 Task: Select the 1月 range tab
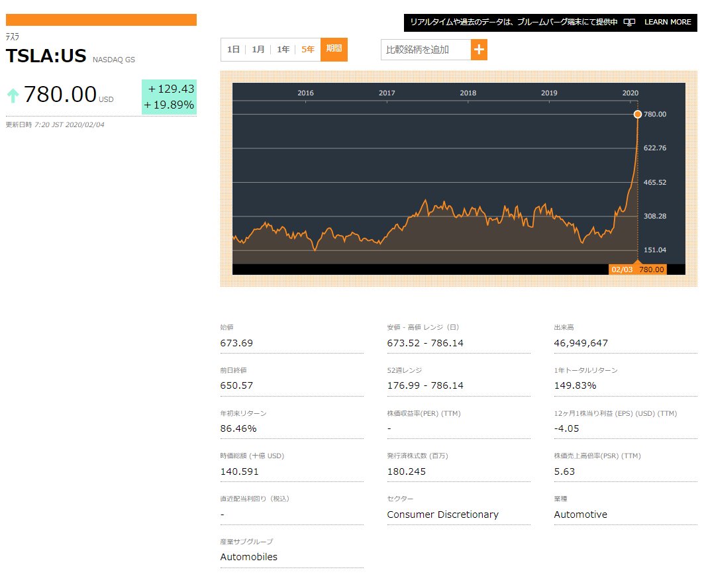(x=258, y=49)
